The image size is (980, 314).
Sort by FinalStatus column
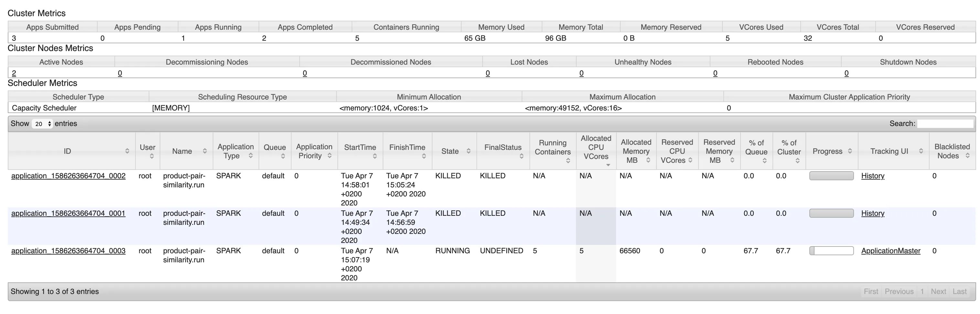pyautogui.click(x=503, y=151)
